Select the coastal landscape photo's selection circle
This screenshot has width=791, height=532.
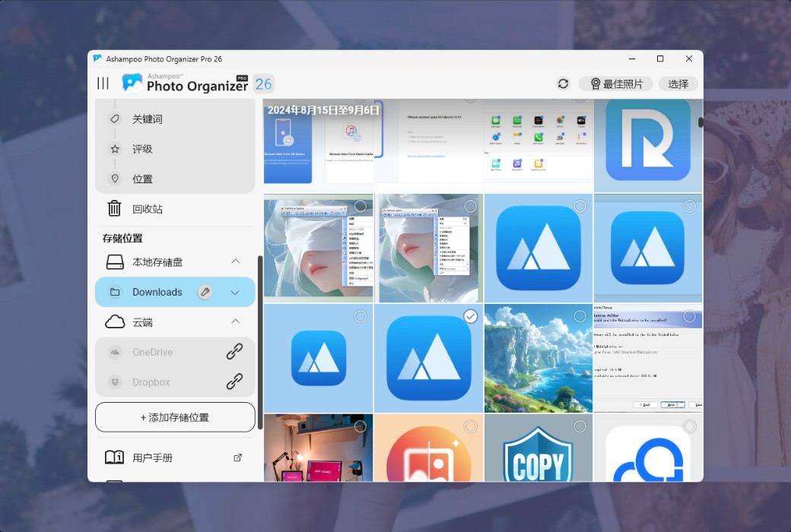coord(580,316)
